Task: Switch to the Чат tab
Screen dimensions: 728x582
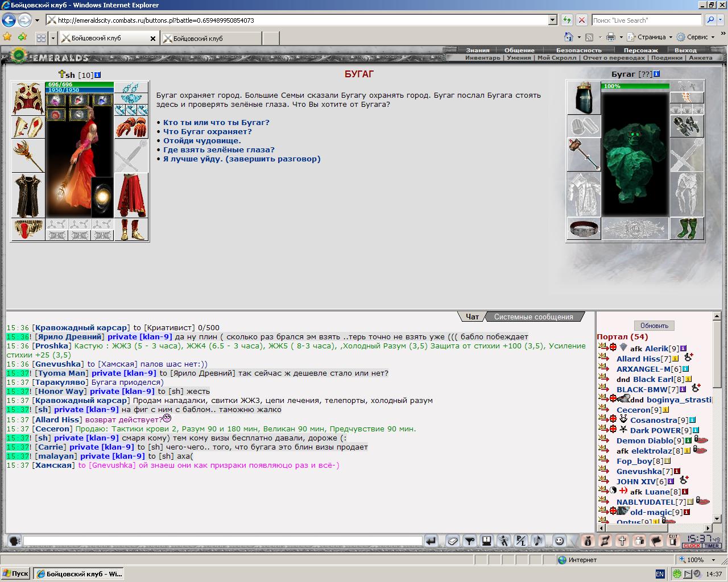Action: [x=472, y=317]
